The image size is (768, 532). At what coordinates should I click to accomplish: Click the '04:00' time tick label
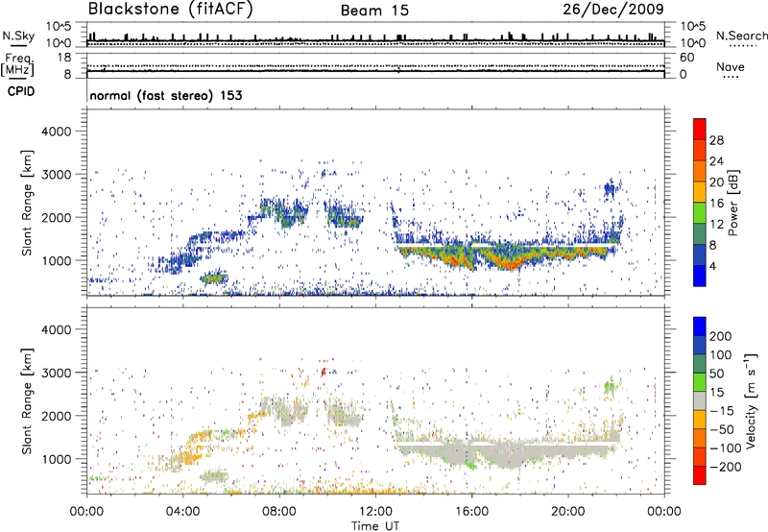tap(183, 512)
